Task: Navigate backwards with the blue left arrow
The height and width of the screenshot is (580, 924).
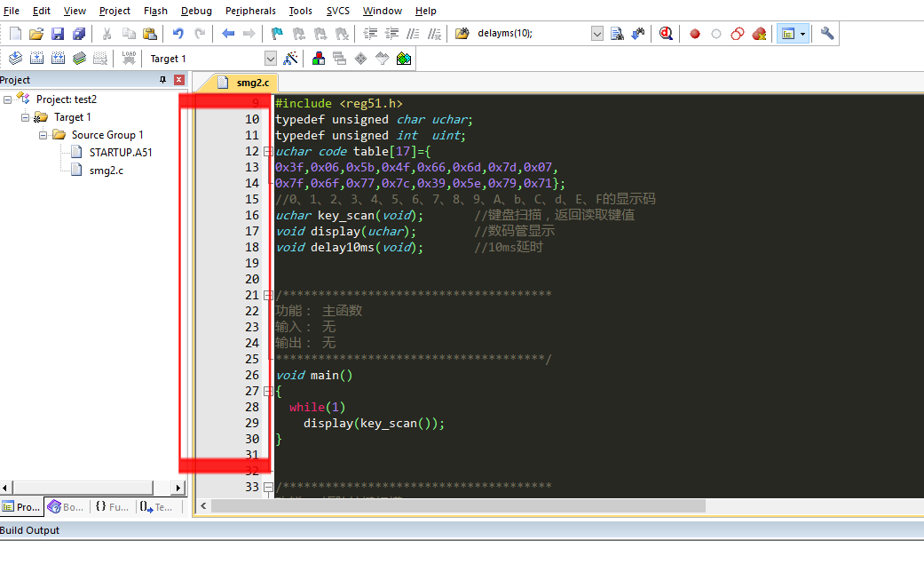Action: click(x=228, y=34)
